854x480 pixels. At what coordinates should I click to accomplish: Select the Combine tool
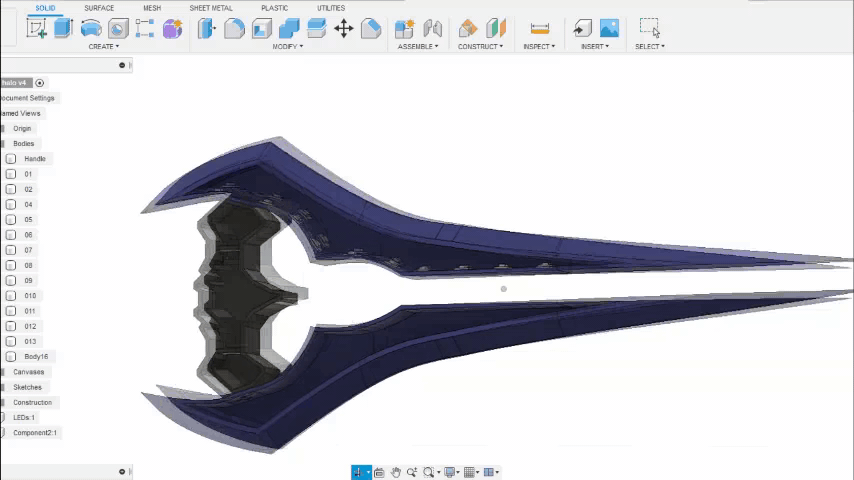(x=289, y=28)
